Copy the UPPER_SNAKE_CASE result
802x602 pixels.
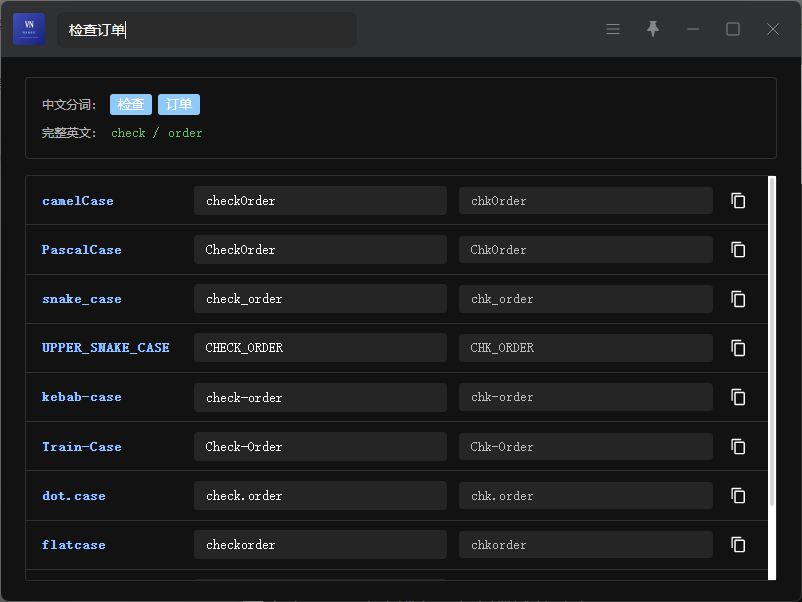click(x=738, y=348)
